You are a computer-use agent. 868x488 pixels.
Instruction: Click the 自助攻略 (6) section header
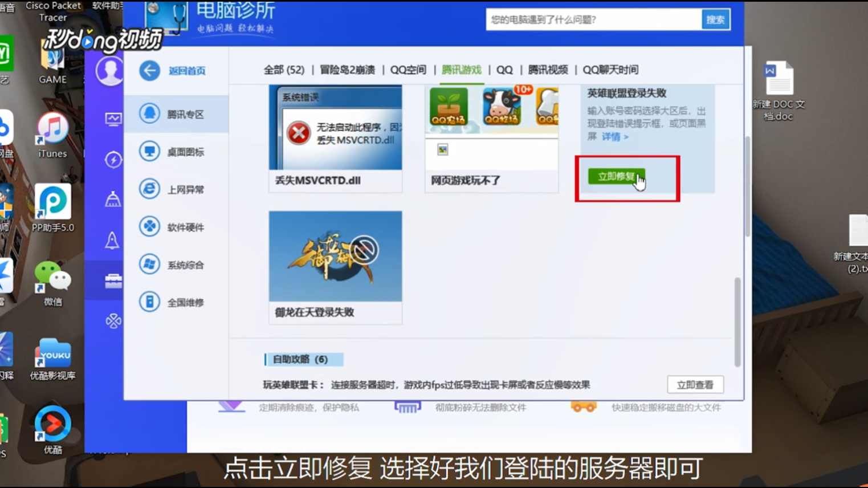(304, 359)
